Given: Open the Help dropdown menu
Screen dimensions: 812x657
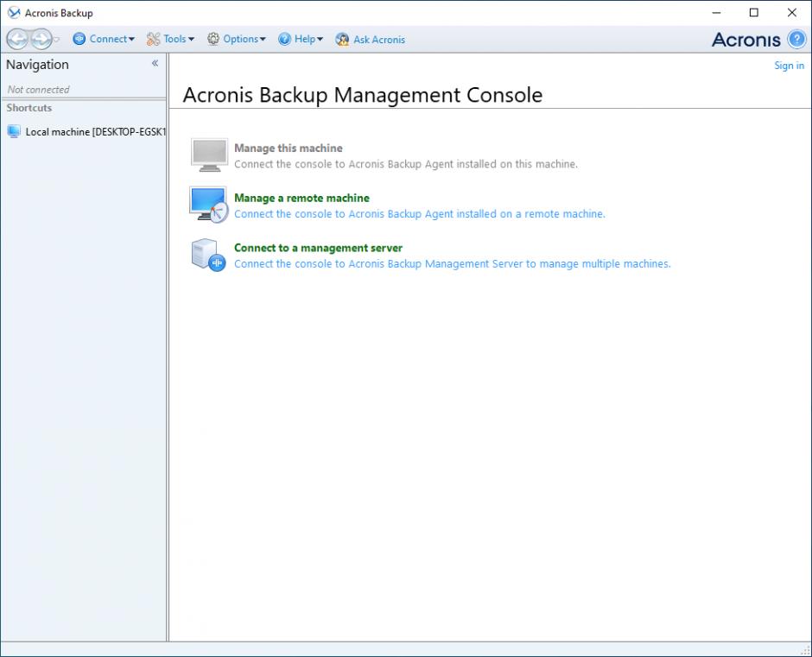Looking at the screenshot, I should click(301, 39).
